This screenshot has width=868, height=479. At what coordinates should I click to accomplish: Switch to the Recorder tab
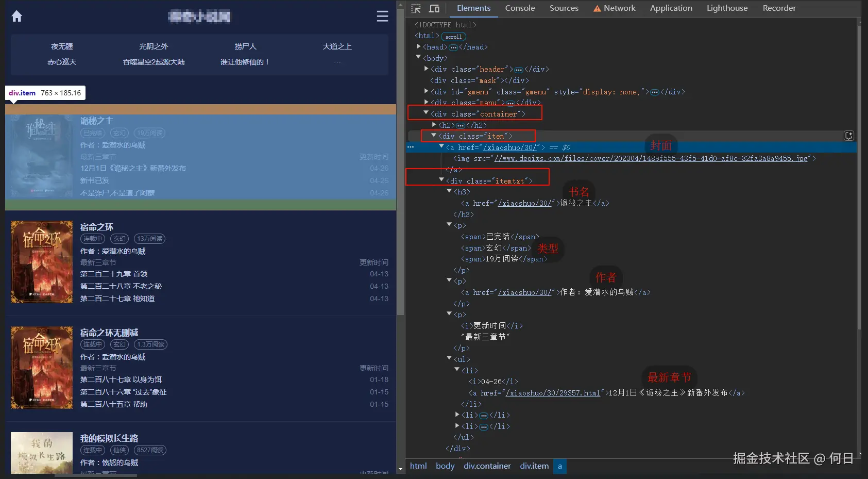(x=779, y=8)
